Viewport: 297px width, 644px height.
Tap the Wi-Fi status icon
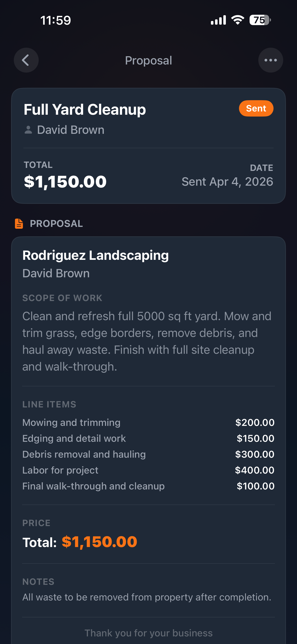click(x=238, y=20)
